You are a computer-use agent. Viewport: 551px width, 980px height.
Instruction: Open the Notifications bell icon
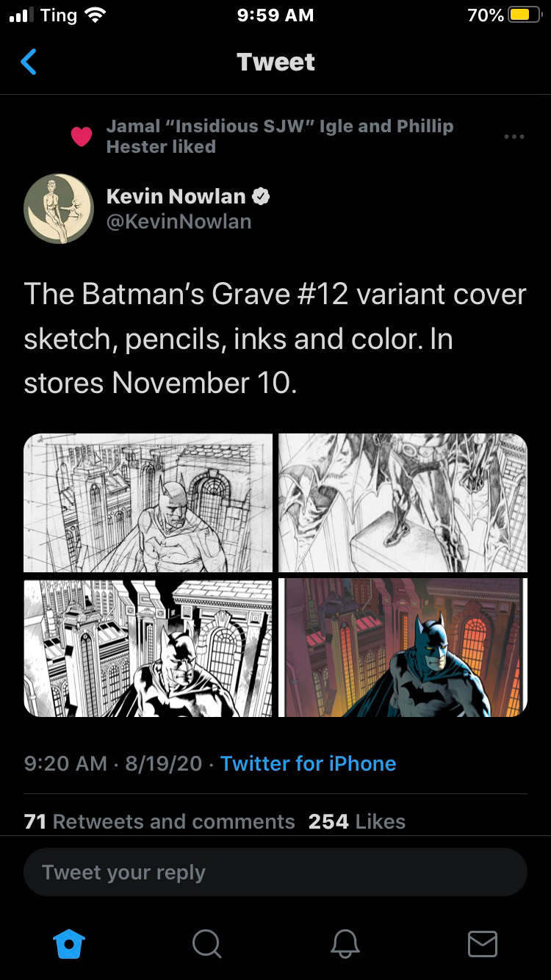(345, 943)
